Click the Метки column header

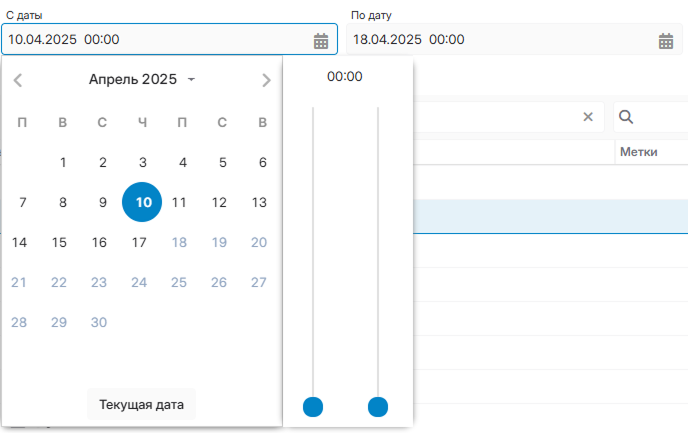(638, 152)
